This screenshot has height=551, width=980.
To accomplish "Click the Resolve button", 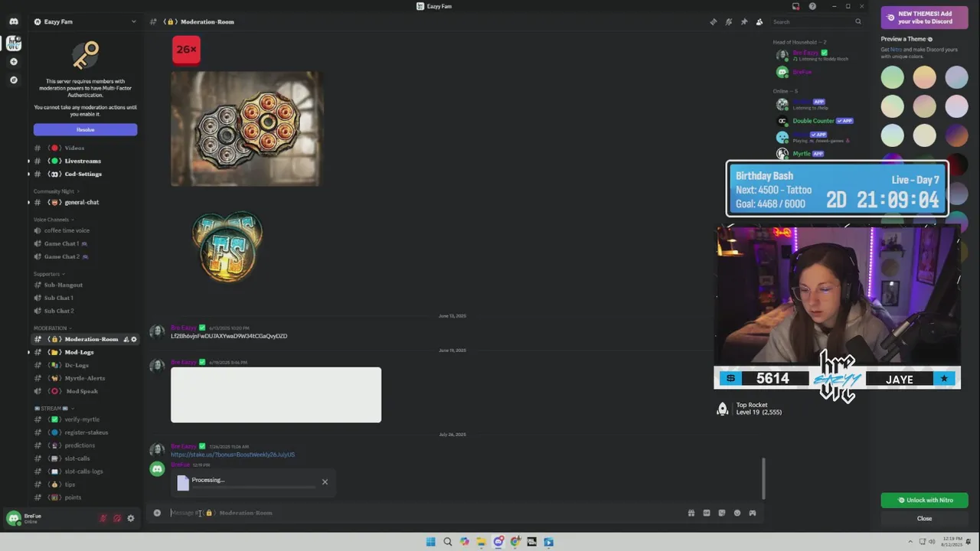I will pyautogui.click(x=85, y=129).
